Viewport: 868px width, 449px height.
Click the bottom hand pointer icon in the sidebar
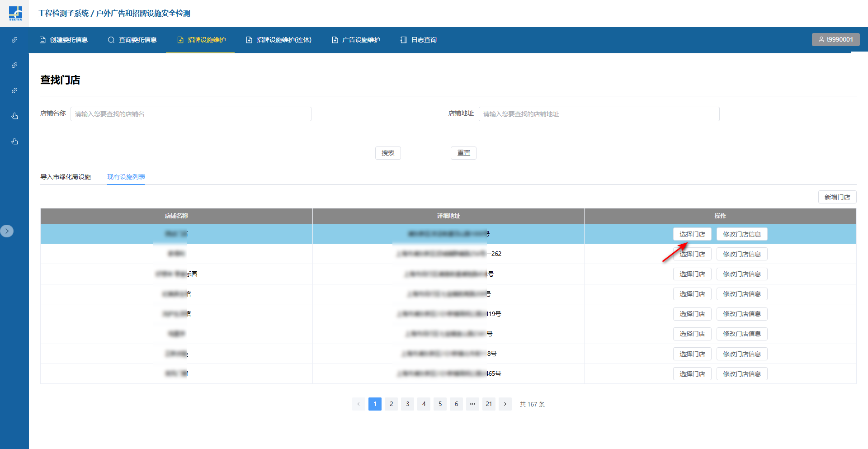(14, 141)
